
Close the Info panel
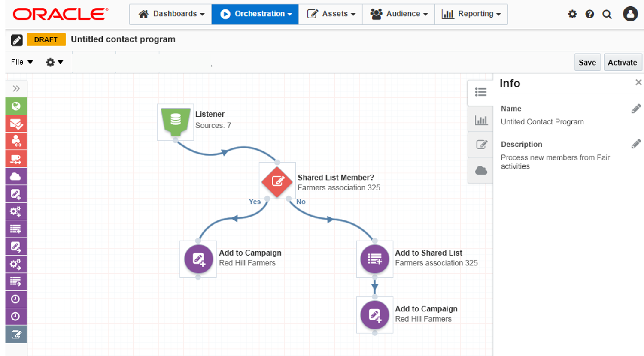pyautogui.click(x=638, y=82)
